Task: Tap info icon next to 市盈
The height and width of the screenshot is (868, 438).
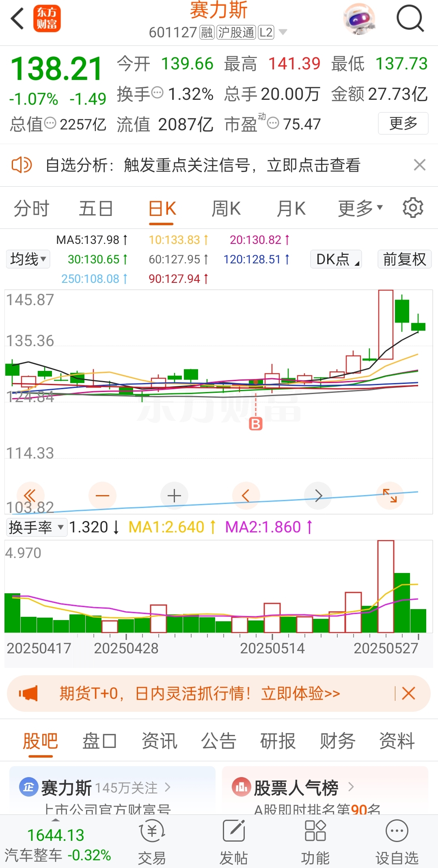Action: coord(273,123)
